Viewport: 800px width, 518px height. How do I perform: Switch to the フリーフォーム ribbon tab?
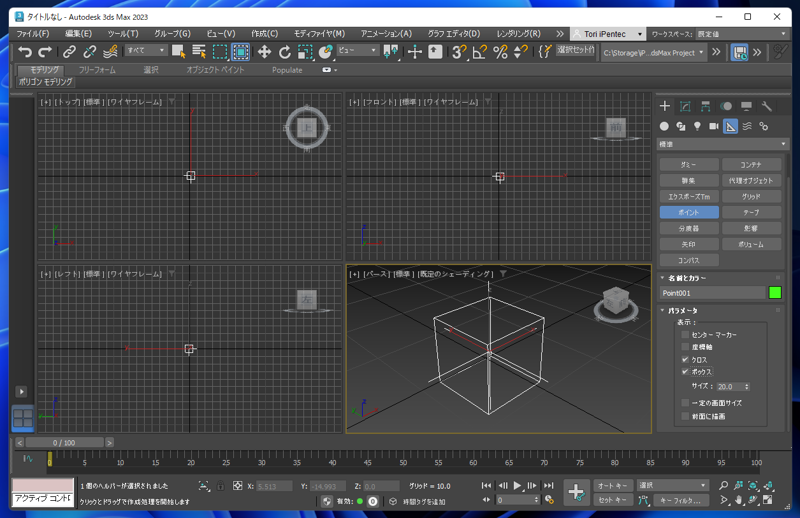pos(97,70)
